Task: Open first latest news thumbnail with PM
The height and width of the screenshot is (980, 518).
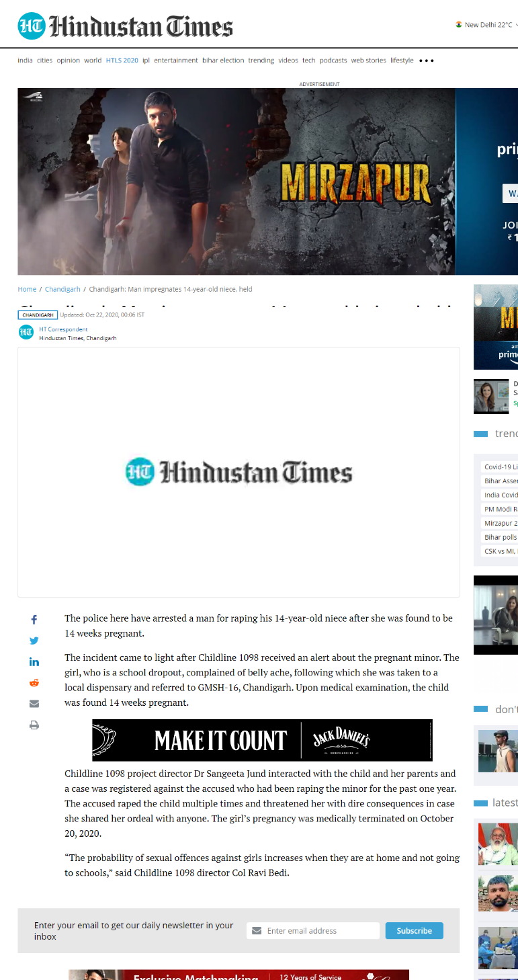Action: (x=498, y=844)
